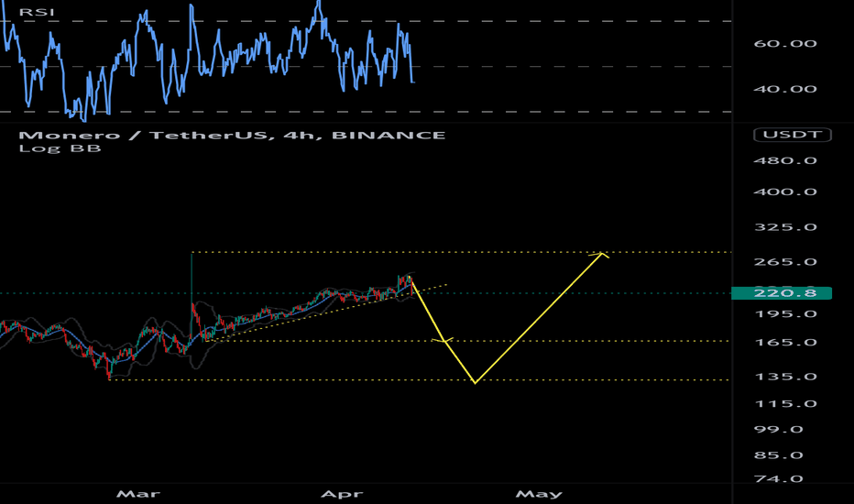Click the Log BB indicator label
Screen dimensions: 854x504
coord(60,148)
